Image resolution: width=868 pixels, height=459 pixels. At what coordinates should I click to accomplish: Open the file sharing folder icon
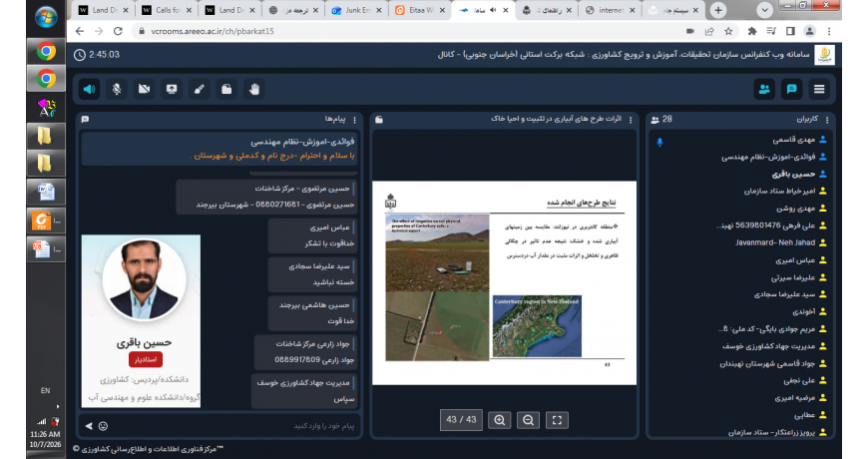(226, 89)
